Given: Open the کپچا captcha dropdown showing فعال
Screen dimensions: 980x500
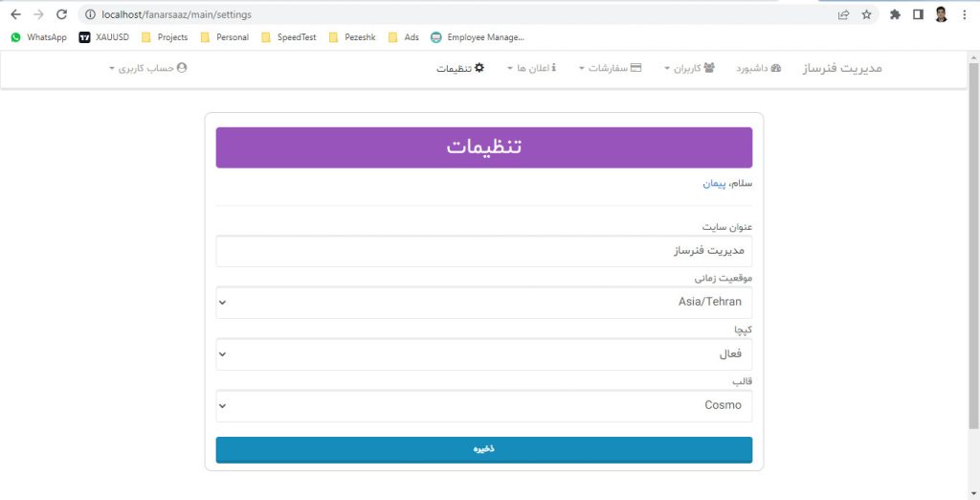Looking at the screenshot, I should (483, 354).
